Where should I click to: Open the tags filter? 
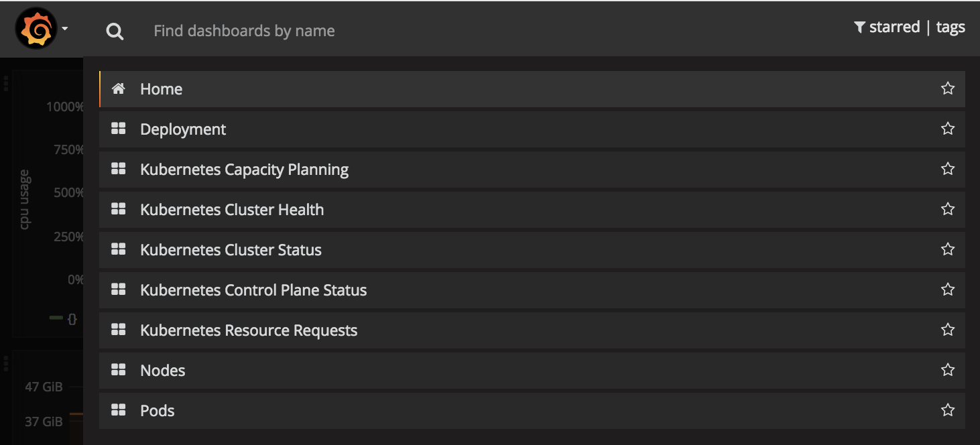950,27
